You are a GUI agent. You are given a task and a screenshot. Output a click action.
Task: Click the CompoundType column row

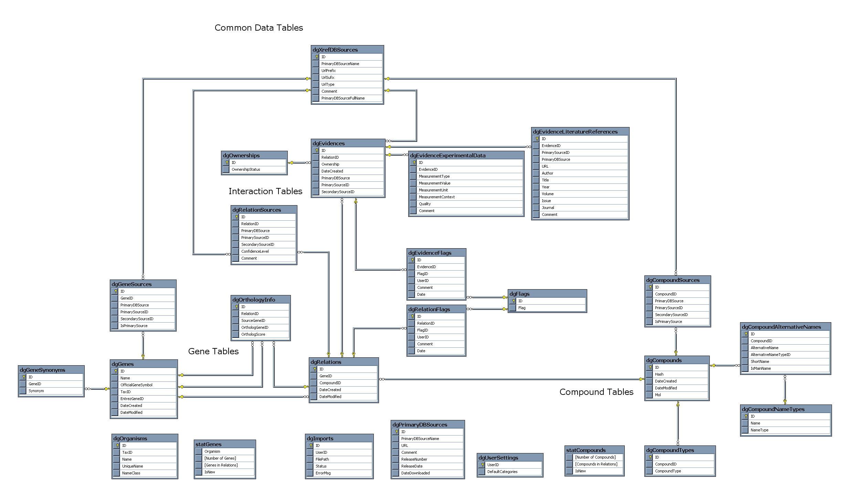click(680, 471)
